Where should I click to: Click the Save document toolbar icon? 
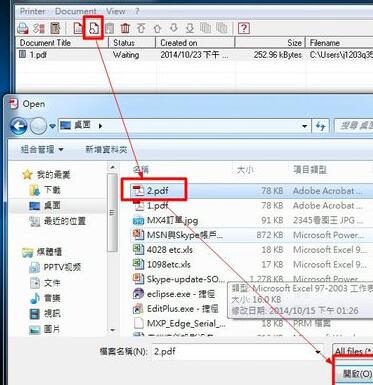pyautogui.click(x=109, y=28)
